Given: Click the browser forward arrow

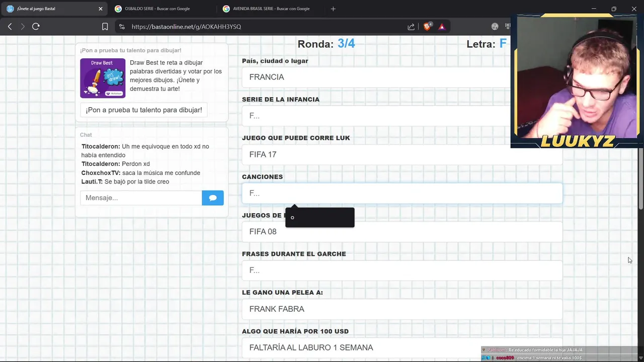Looking at the screenshot, I should tap(23, 27).
